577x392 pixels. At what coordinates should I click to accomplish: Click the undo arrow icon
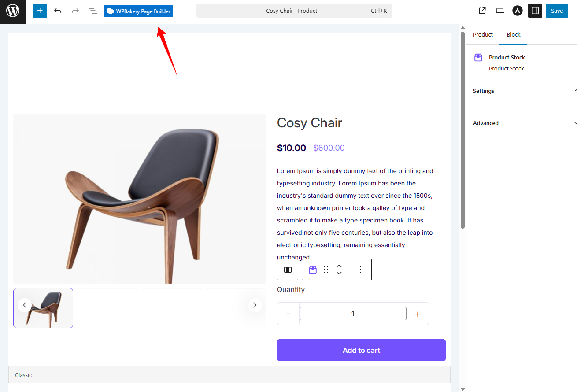click(58, 11)
